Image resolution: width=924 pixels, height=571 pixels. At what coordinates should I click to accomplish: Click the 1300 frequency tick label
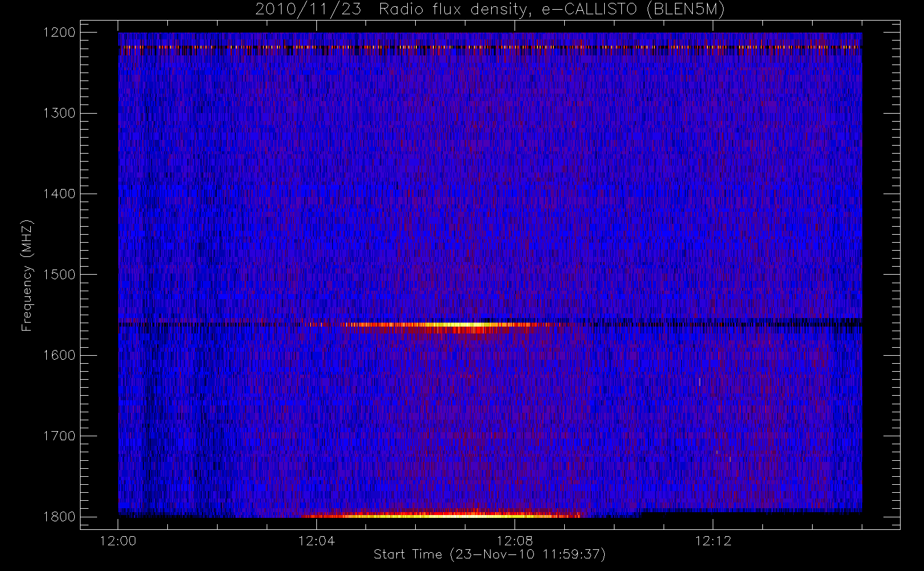pos(59,113)
